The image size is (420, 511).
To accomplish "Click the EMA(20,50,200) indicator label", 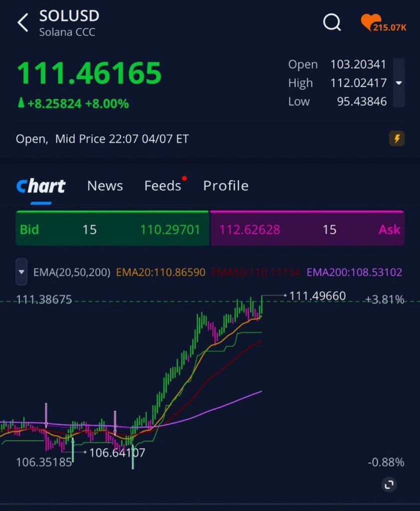I will (x=72, y=272).
